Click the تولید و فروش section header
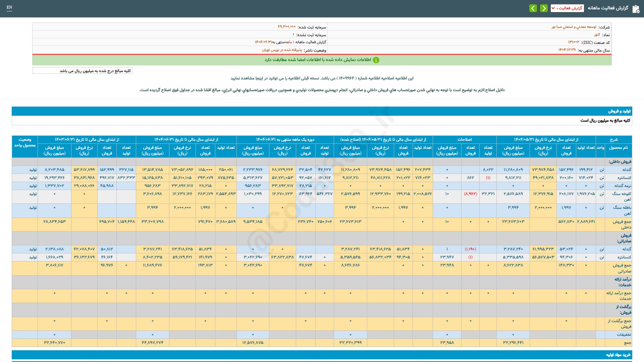644x362 pixels. pyautogui.click(x=619, y=111)
